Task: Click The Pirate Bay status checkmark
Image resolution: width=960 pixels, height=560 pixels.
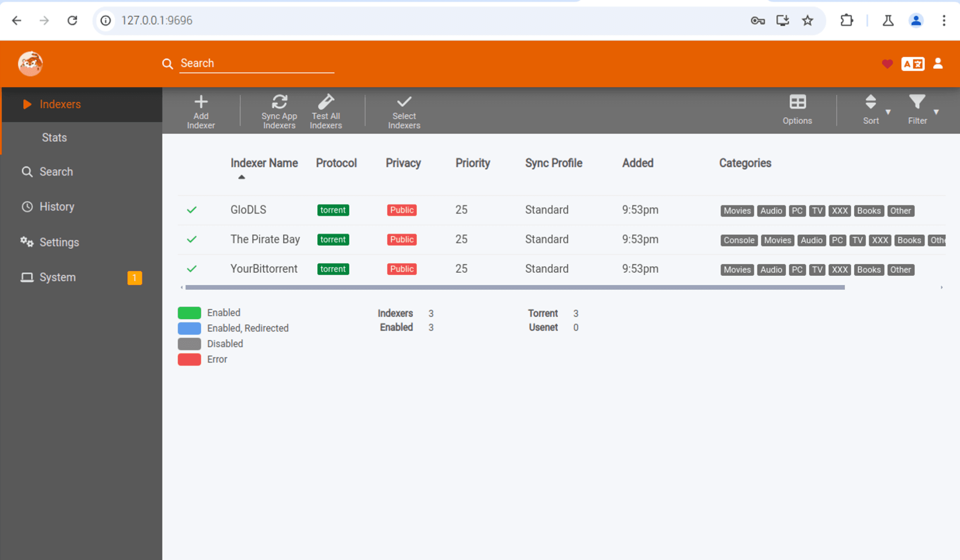Action: [x=192, y=239]
